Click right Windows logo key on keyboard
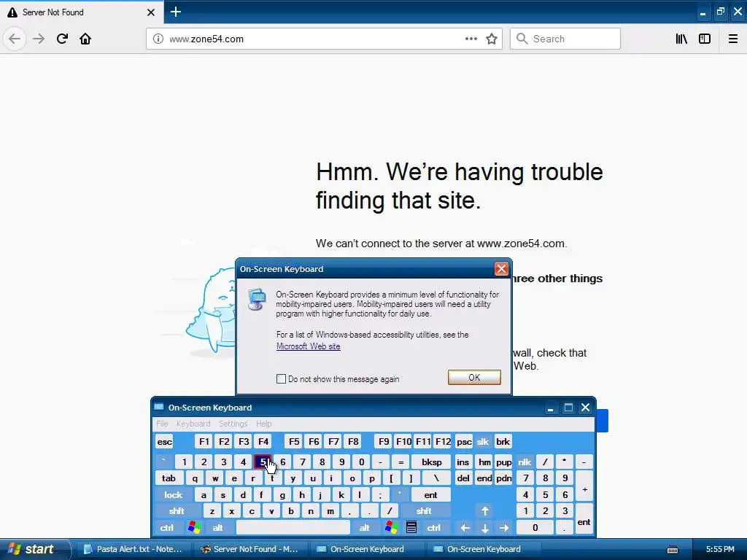747x560 pixels. point(392,527)
